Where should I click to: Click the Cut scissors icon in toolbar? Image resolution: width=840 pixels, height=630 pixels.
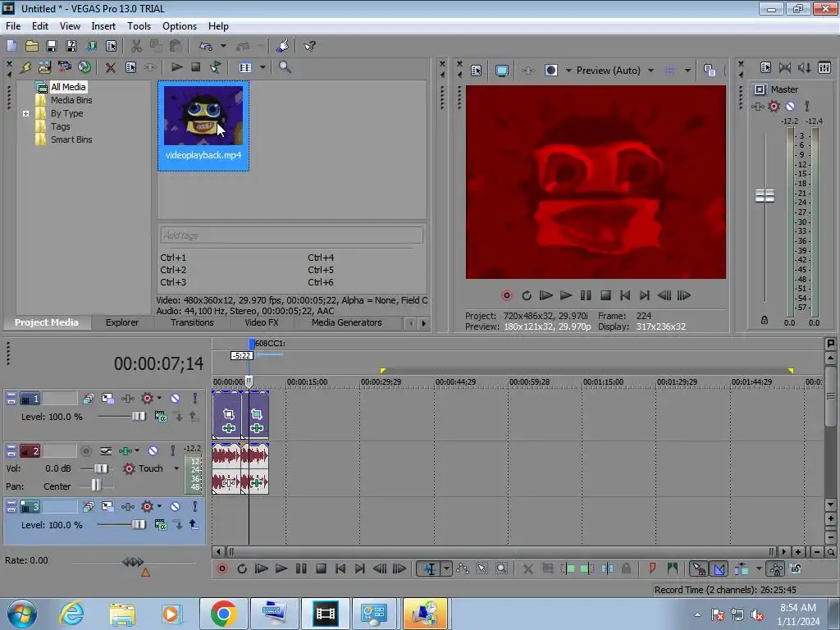pos(137,46)
